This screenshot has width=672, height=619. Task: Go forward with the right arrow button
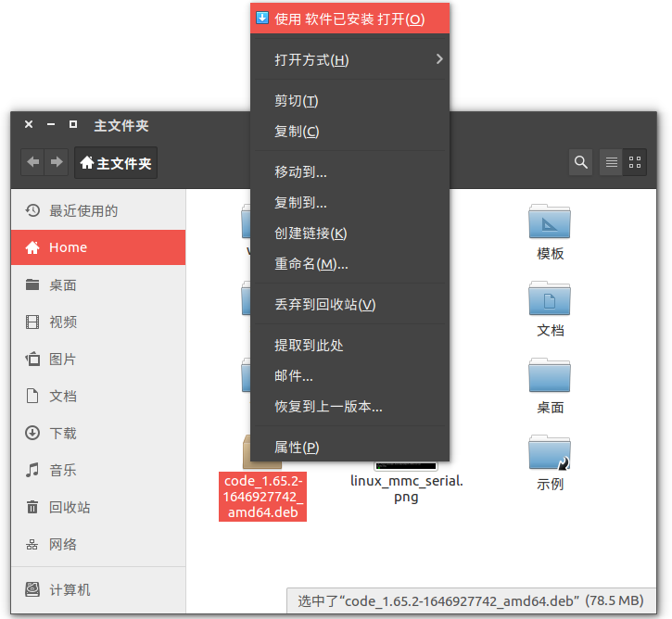pos(57,162)
